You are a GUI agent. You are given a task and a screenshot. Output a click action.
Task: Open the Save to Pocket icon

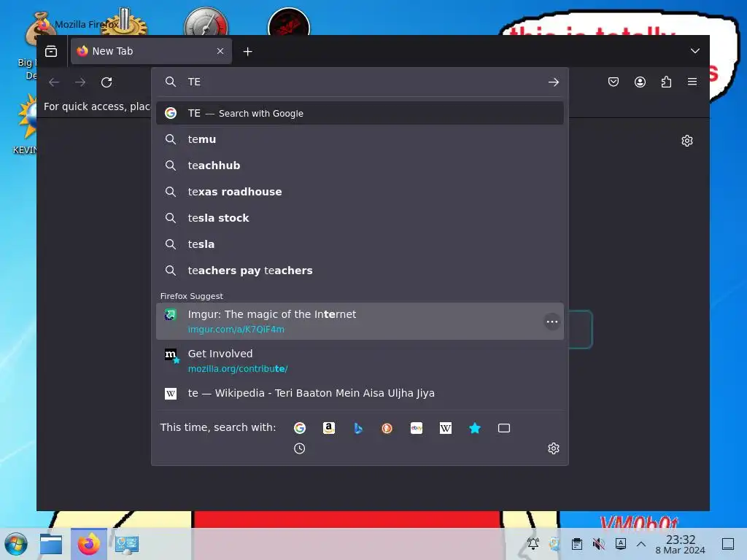614,82
